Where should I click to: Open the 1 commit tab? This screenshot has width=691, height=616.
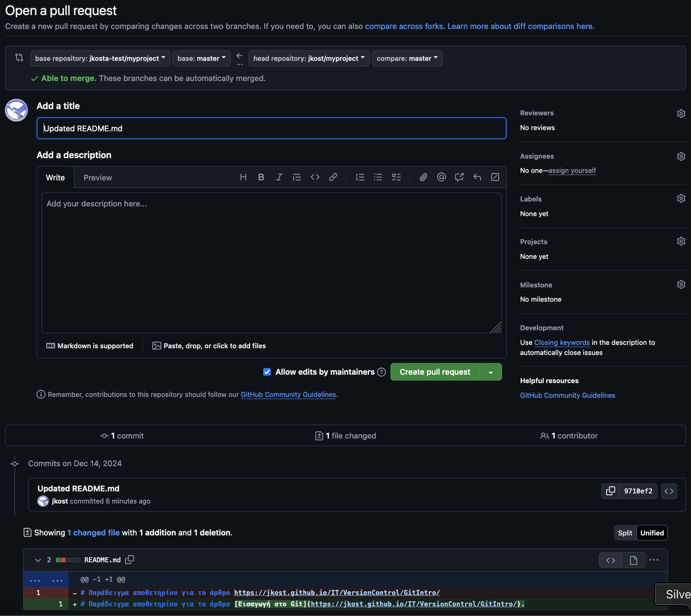click(122, 436)
